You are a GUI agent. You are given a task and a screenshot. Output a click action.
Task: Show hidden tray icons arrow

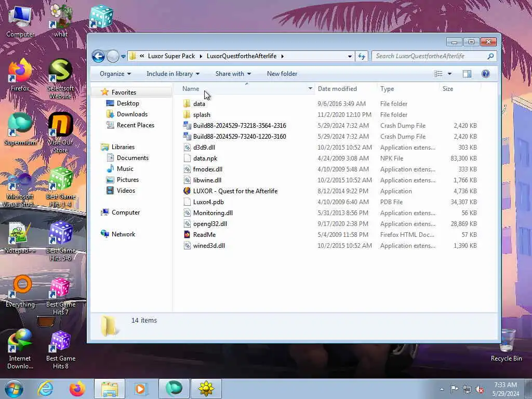442,389
